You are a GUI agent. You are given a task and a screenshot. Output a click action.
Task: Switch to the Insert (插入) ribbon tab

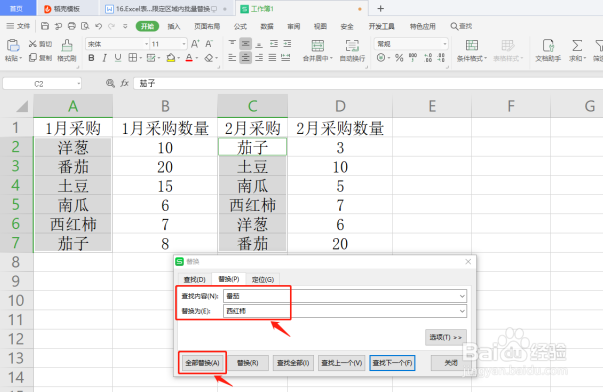coord(174,26)
